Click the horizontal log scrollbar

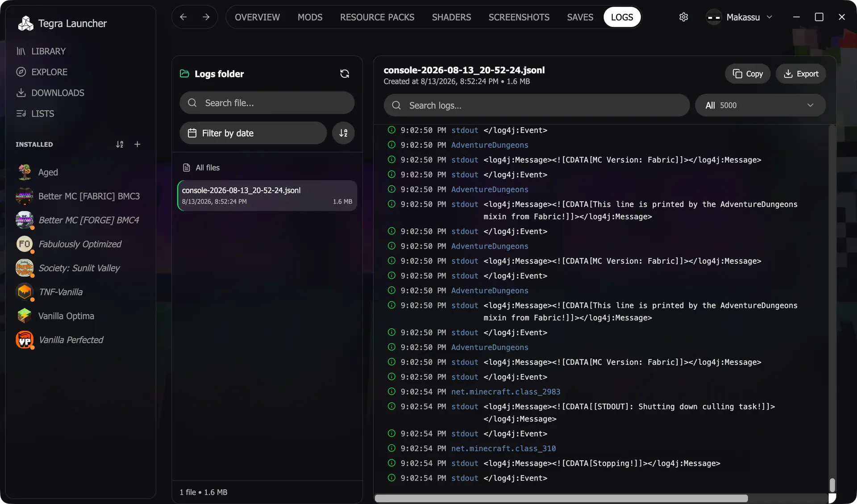(561, 498)
